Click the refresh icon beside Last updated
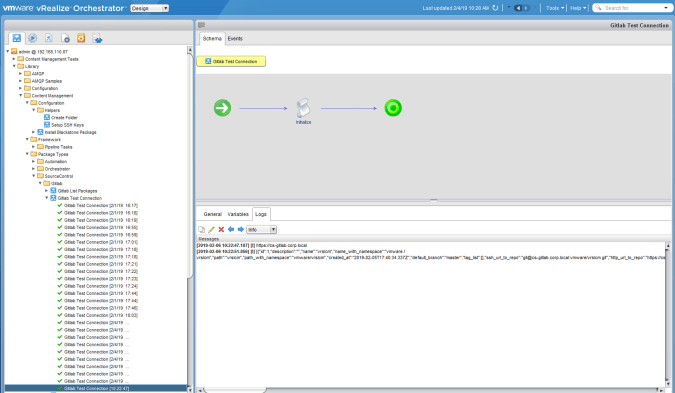This screenshot has height=393, width=675. point(495,8)
